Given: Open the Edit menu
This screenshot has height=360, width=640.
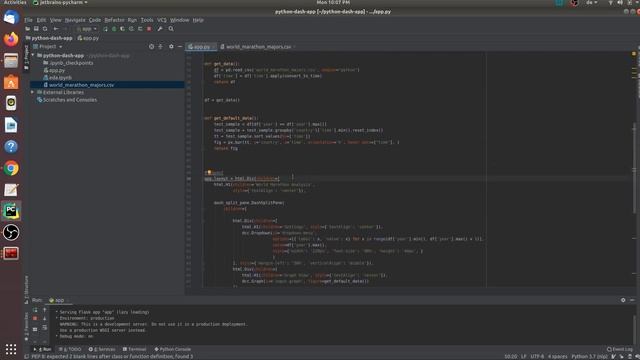Looking at the screenshot, I should point(41,20).
